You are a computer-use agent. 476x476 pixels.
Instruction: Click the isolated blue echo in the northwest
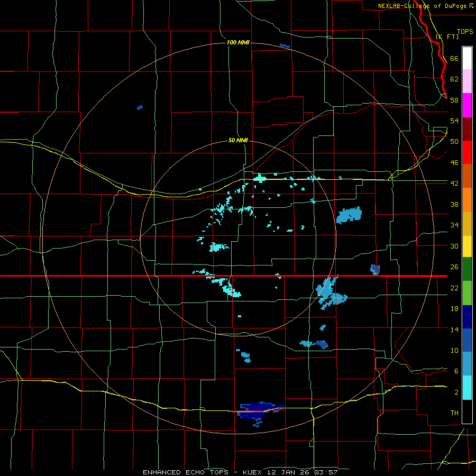pyautogui.click(x=140, y=107)
